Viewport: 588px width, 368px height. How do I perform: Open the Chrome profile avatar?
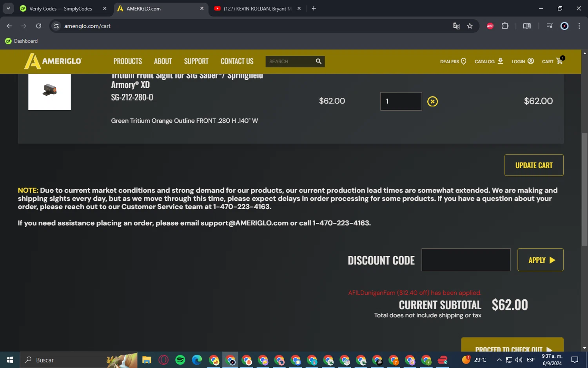[564, 26]
